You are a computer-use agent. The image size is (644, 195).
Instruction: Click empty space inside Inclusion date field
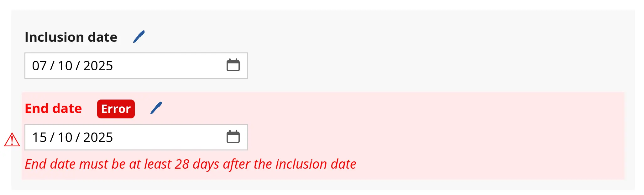[169, 66]
